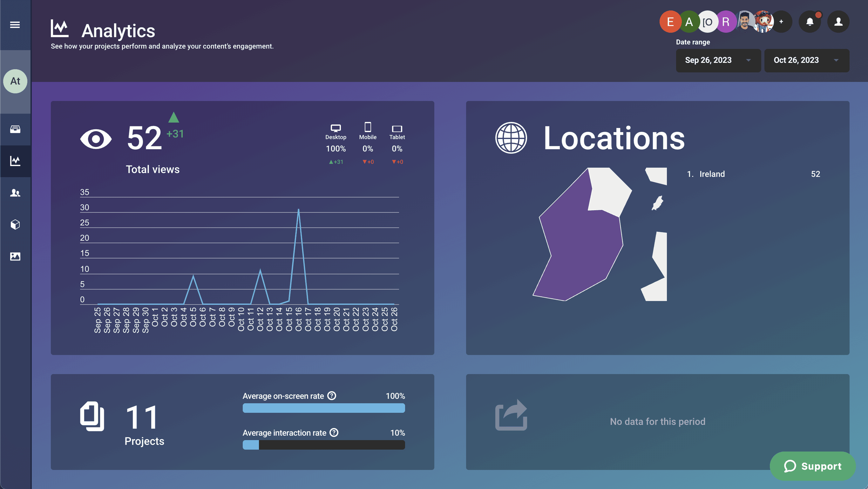This screenshot has height=489, width=868.
Task: Click the Locations globe icon
Action: pos(511,138)
